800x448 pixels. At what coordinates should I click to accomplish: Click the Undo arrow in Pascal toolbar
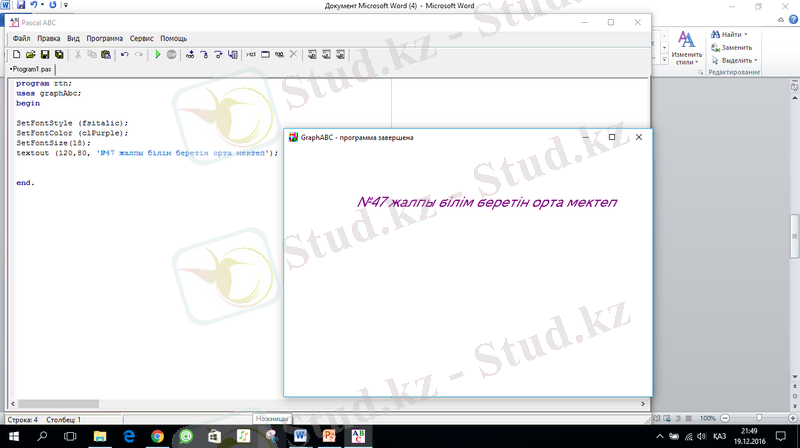pyautogui.click(x=124, y=55)
